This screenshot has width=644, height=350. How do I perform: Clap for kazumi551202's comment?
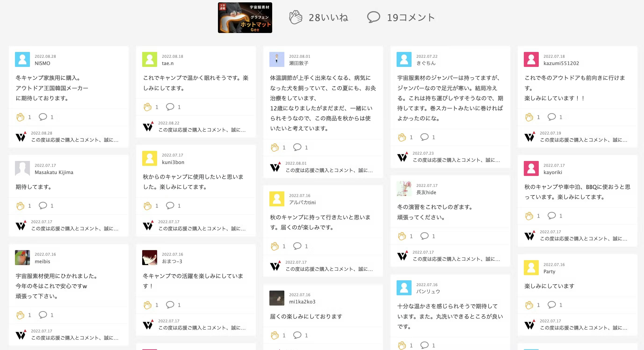click(x=529, y=117)
